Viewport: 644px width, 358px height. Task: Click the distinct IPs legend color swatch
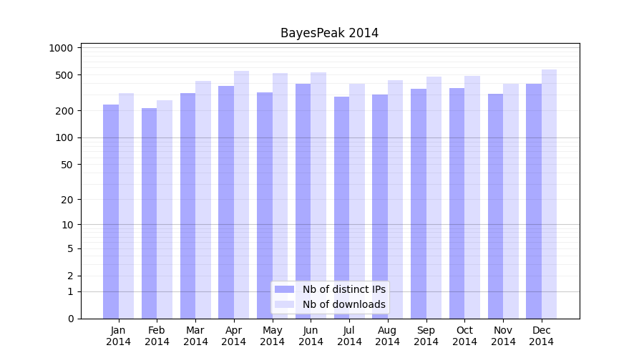[x=284, y=289]
